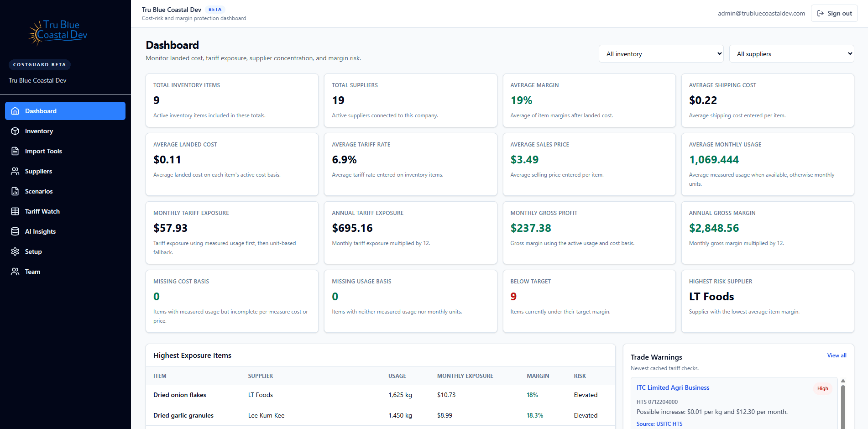
Task: Click the Total Inventory Items card
Action: tap(232, 100)
